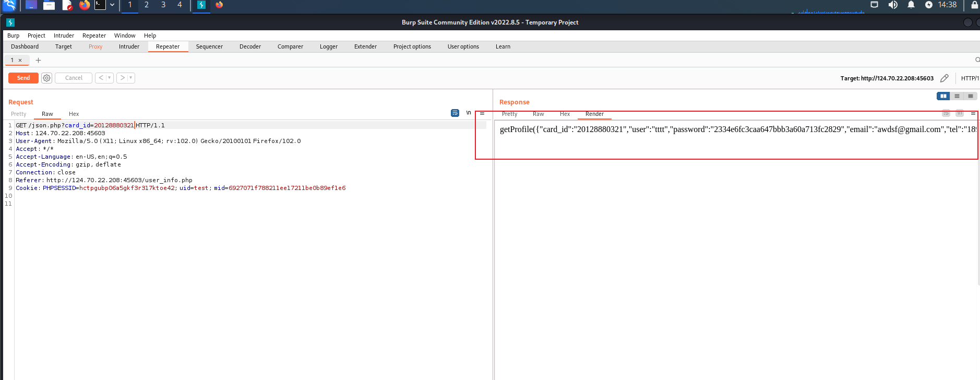
Task: Select the Request Hex view tab
Action: (x=74, y=114)
